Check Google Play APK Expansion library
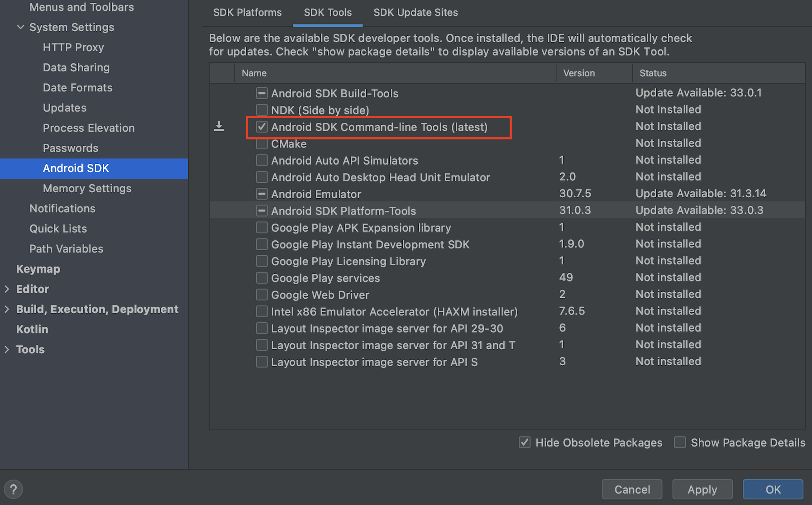The width and height of the screenshot is (812, 505). pyautogui.click(x=262, y=227)
